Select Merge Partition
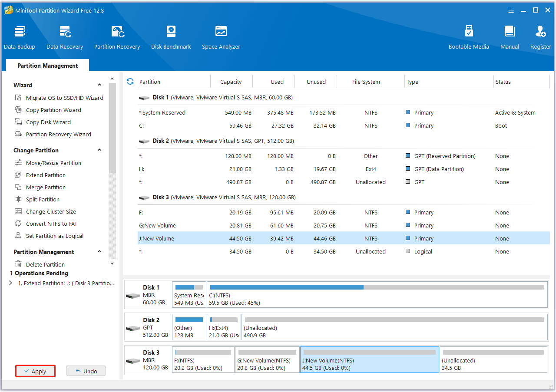This screenshot has height=392, width=556. pos(40,187)
